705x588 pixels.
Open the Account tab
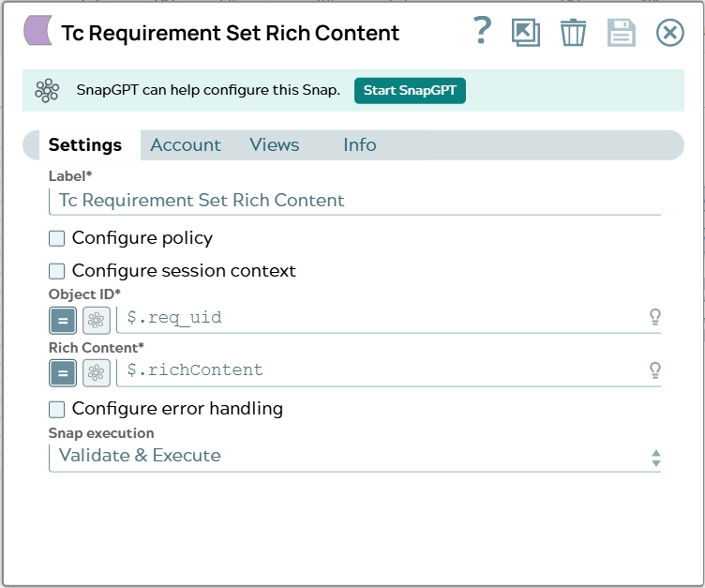click(x=186, y=144)
